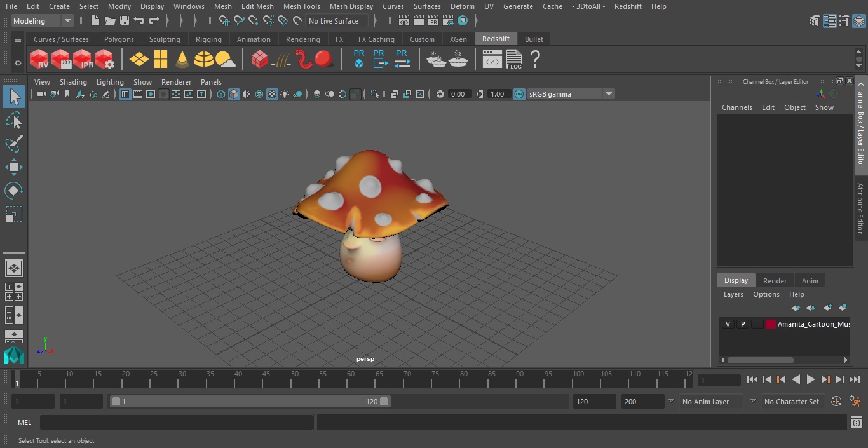Toggle the viewport grid display icon
Screen dimensions: 868x448
[125, 94]
